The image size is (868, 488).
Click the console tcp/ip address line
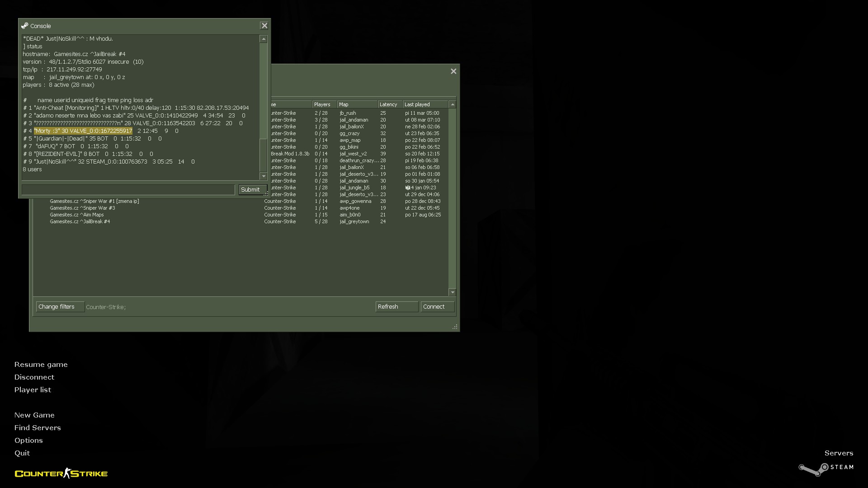coord(62,70)
